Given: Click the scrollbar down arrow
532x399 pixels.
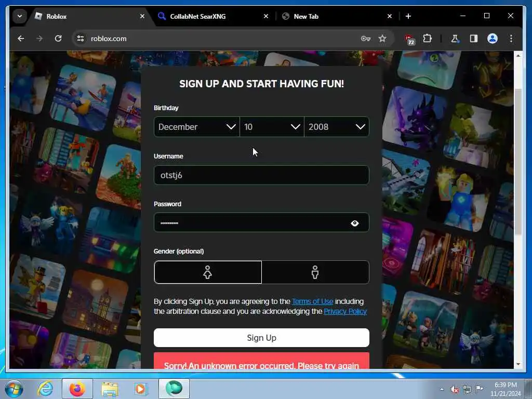Looking at the screenshot, I should 518,364.
